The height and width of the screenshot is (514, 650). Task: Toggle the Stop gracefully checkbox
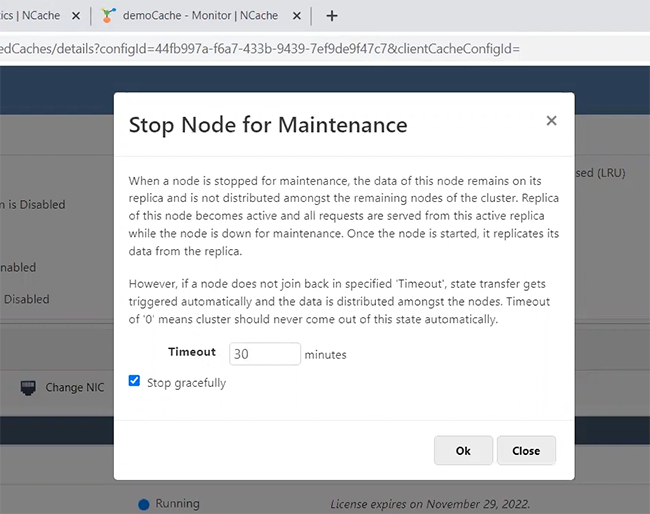pyautogui.click(x=134, y=381)
